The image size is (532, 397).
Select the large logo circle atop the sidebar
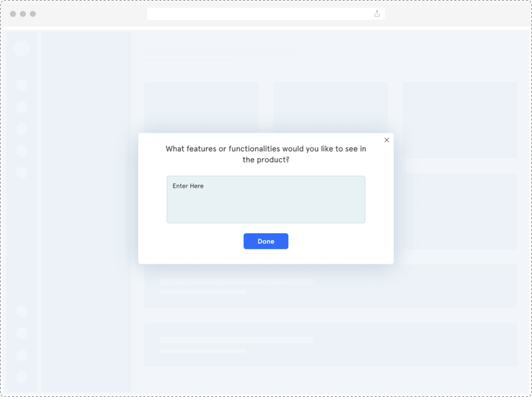(x=22, y=48)
